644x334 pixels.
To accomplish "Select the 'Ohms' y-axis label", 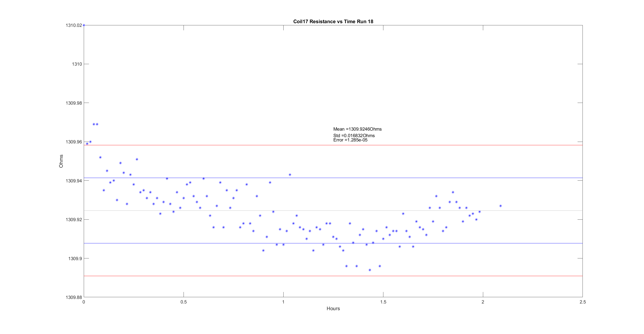I will (61, 161).
